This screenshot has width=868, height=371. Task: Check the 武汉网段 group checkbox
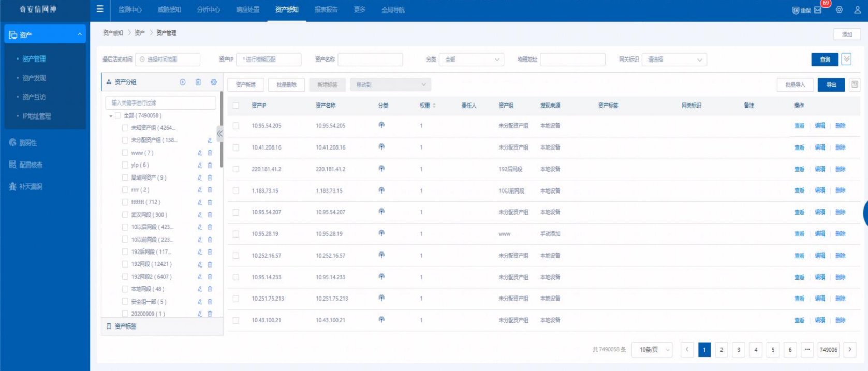pyautogui.click(x=125, y=215)
